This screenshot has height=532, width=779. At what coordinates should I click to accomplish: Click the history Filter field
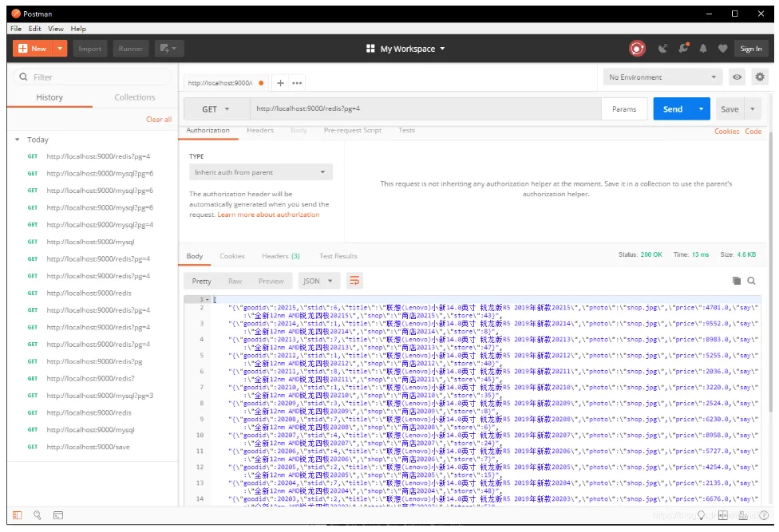click(93, 77)
